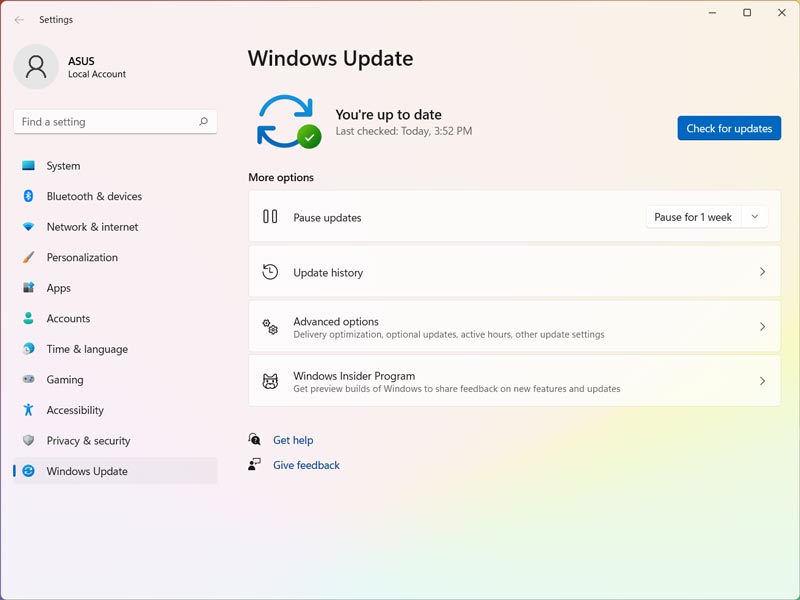Click the Windows Update sidebar sync icon
Image resolution: width=800 pixels, height=600 pixels.
click(29, 471)
